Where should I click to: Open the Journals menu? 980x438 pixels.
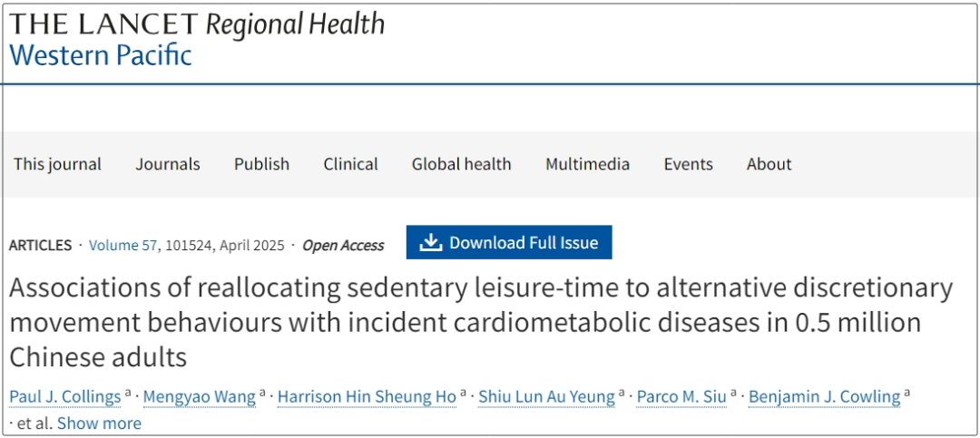coord(168,164)
